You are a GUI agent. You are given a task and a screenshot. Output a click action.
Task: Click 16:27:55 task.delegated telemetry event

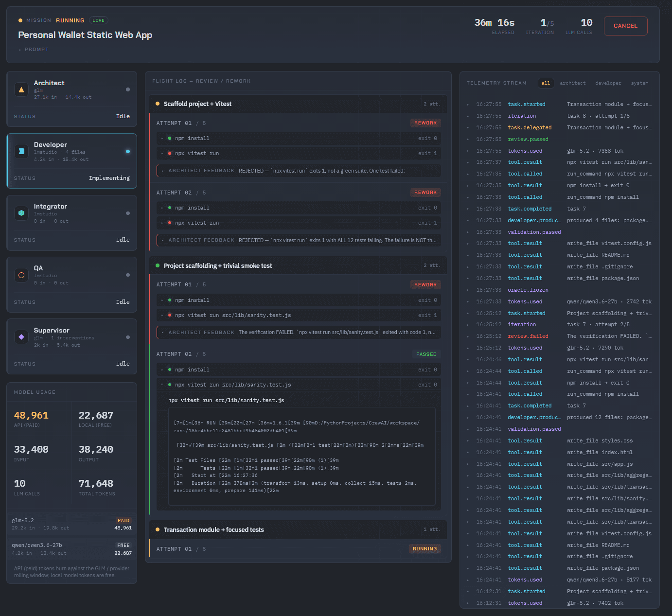tap(530, 127)
